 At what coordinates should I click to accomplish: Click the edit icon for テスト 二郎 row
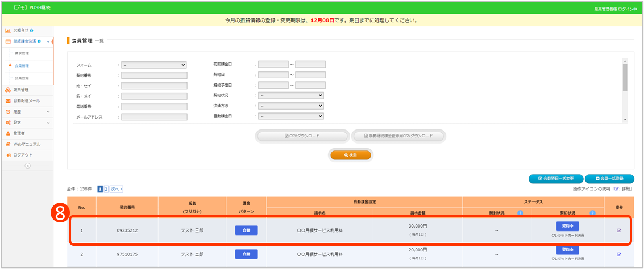click(619, 254)
